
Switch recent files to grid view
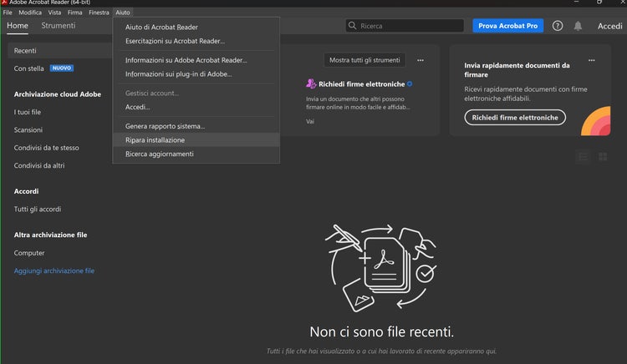[603, 157]
